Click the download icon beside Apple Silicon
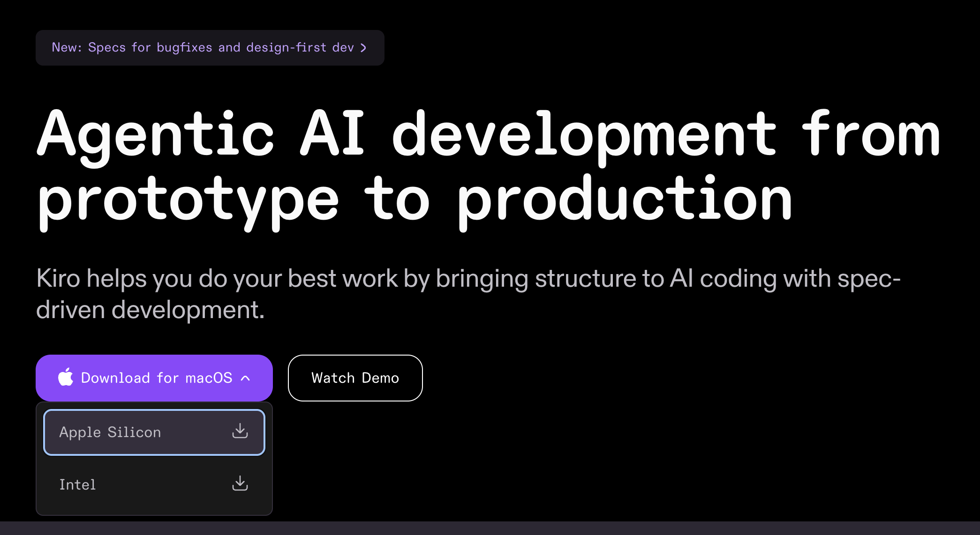Image resolution: width=980 pixels, height=535 pixels. point(240,431)
